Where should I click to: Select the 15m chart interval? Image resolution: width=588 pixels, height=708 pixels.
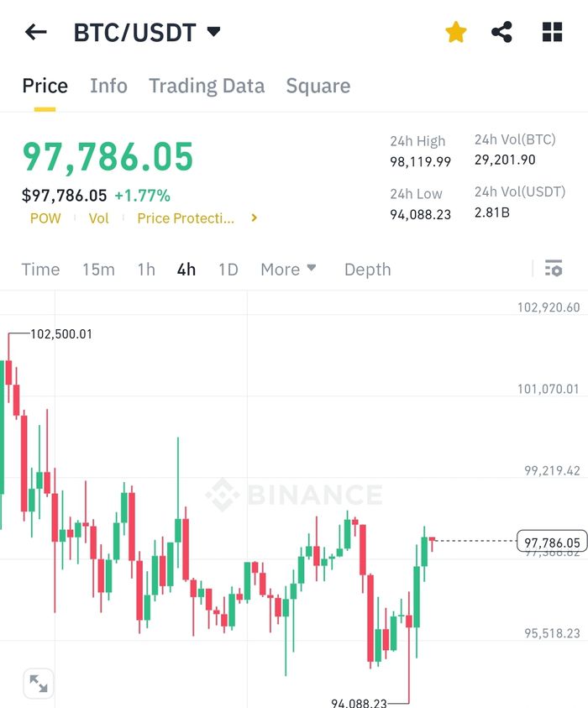point(98,270)
